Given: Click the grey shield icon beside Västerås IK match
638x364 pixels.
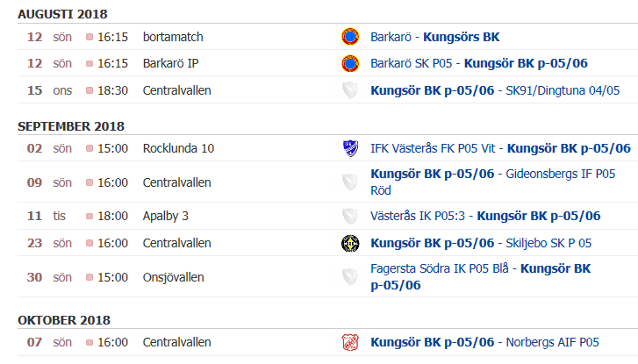Looking at the screenshot, I should (350, 216).
